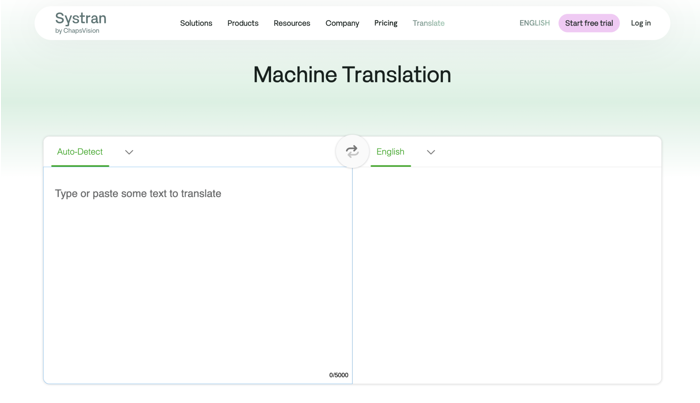Open the Resources menu
The image size is (700, 403).
tap(292, 23)
